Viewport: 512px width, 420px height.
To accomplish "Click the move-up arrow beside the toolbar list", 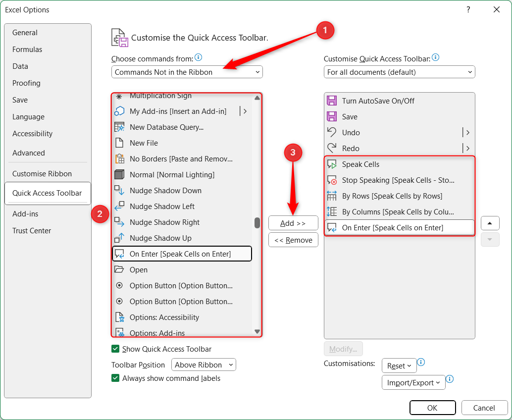I will 490,223.
